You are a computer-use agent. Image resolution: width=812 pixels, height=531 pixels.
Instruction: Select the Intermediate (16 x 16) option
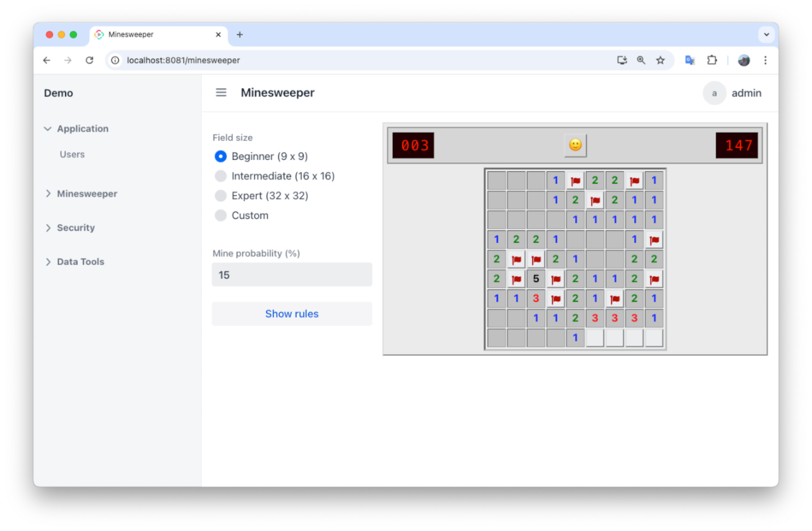point(221,176)
